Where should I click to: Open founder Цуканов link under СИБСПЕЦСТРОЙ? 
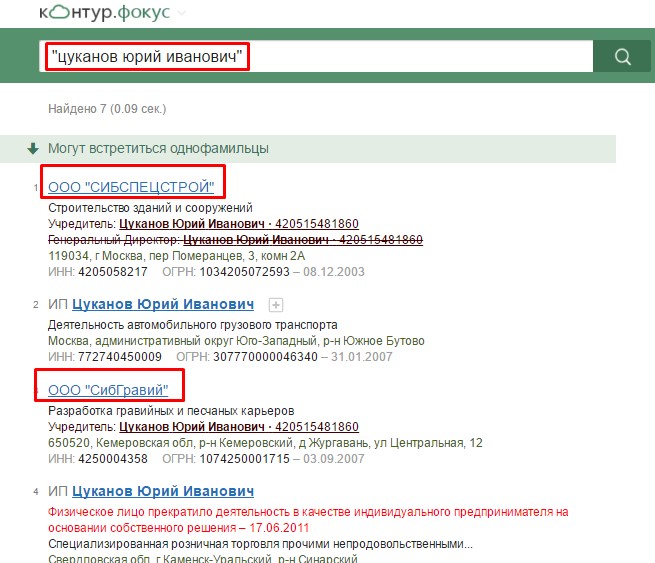click(239, 224)
